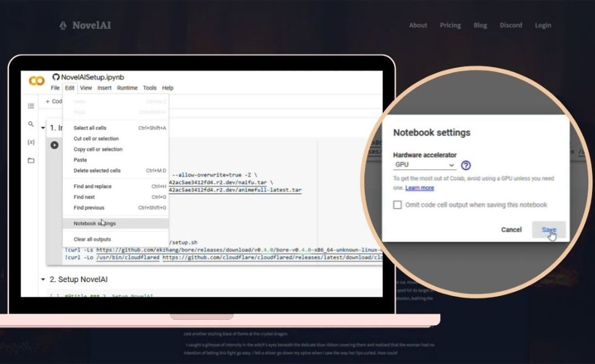Open the Tools menu
The height and width of the screenshot is (364, 595).
[149, 88]
